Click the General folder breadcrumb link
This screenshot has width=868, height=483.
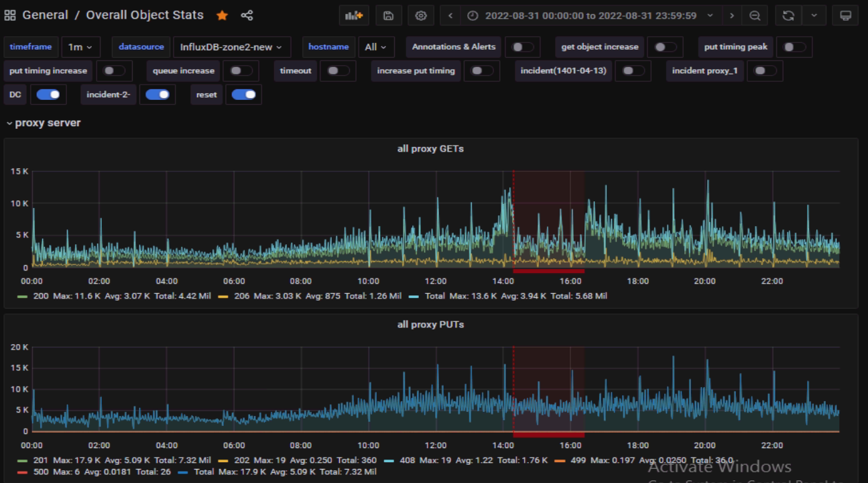[x=45, y=15]
